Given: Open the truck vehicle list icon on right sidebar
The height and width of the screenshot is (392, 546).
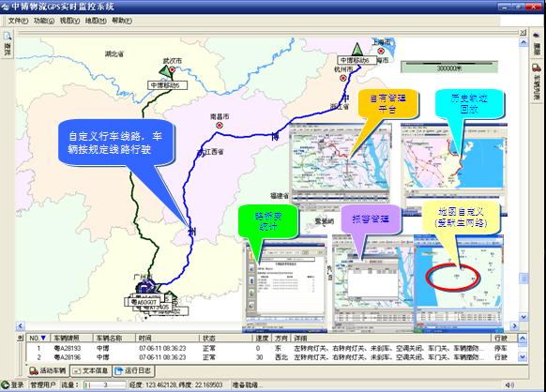Looking at the screenshot, I should [537, 68].
